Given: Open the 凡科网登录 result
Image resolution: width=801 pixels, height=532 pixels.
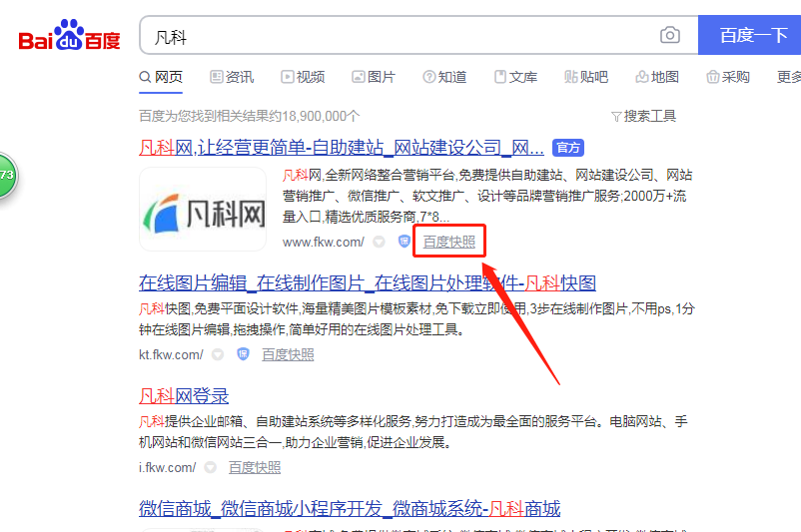Looking at the screenshot, I should (184, 396).
